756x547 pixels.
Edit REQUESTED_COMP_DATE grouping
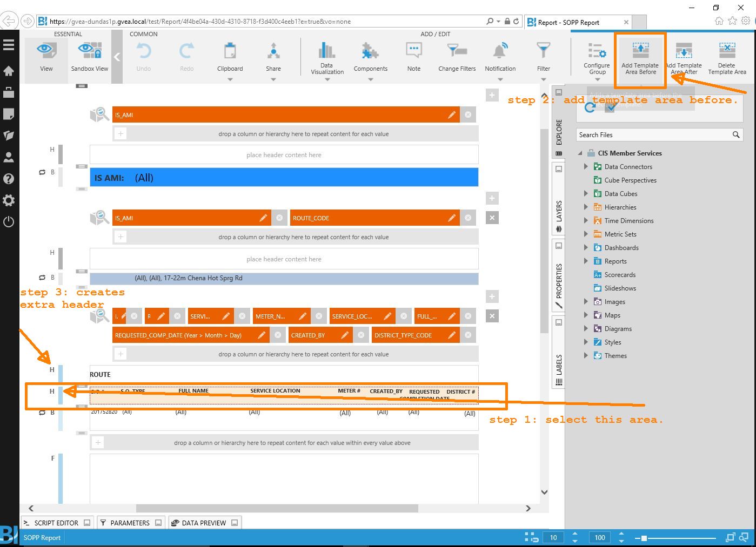tap(262, 335)
